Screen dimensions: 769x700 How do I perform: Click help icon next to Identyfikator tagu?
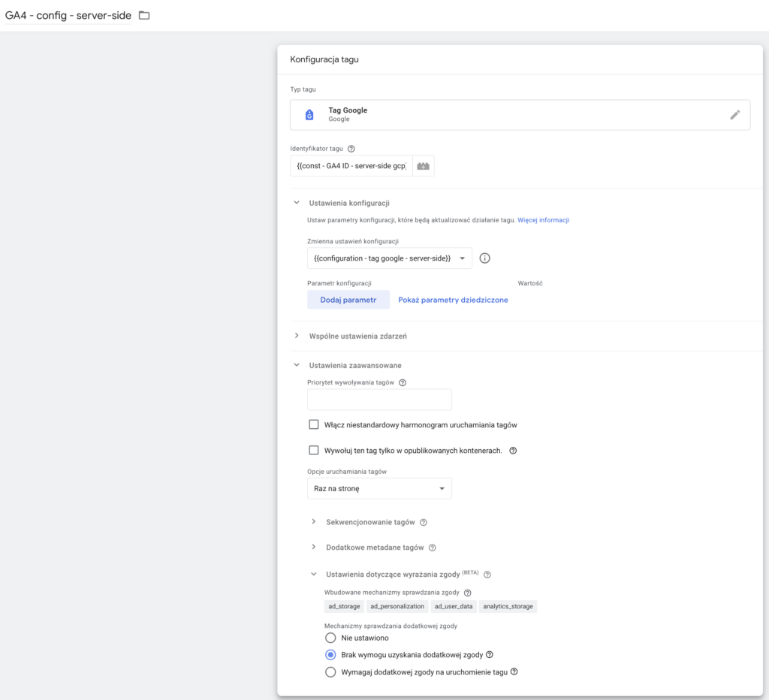coord(351,149)
